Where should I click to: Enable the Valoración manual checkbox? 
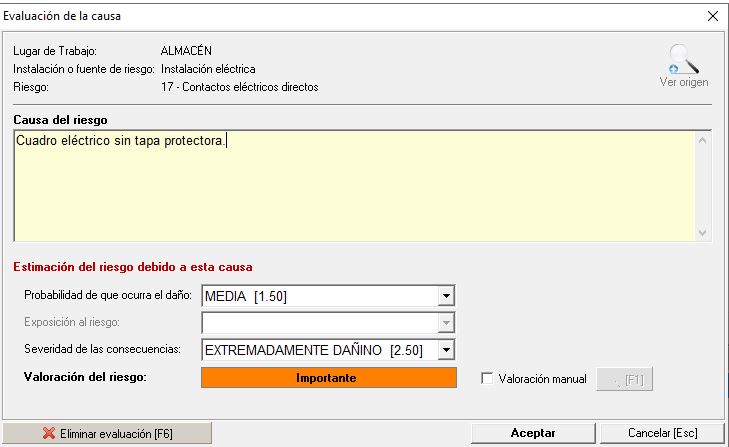click(x=488, y=379)
